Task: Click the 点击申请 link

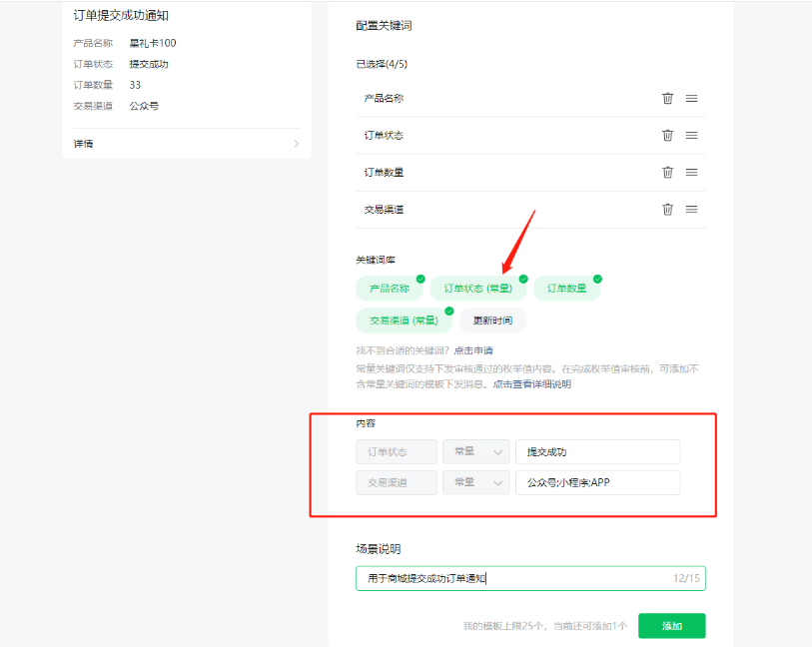Action: click(x=473, y=350)
